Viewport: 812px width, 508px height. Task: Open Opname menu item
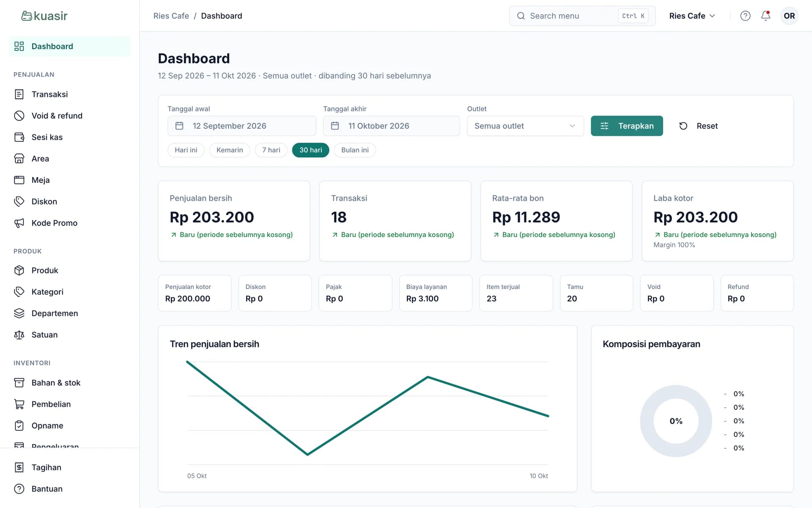click(x=70, y=425)
